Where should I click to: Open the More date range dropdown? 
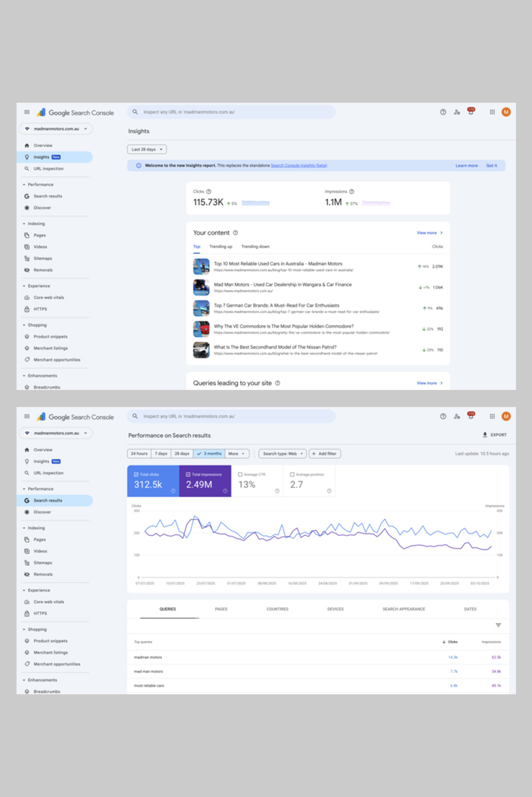[x=236, y=454]
